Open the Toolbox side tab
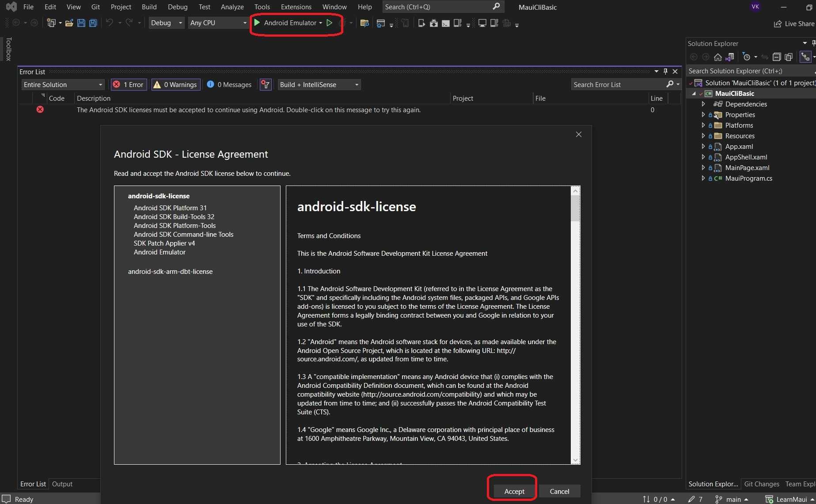The height and width of the screenshot is (504, 816). point(8,49)
